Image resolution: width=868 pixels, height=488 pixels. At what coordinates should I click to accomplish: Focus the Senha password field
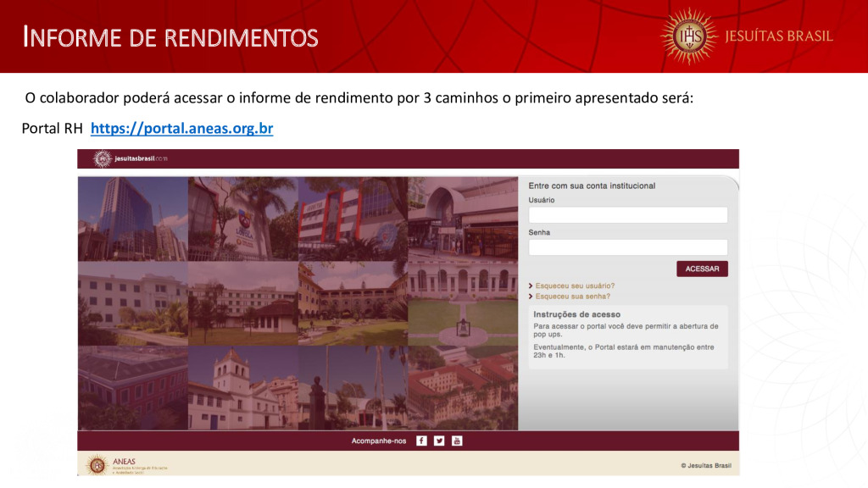[x=627, y=247]
